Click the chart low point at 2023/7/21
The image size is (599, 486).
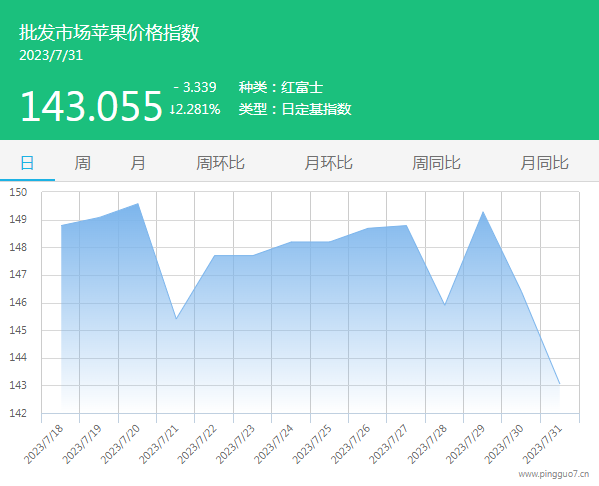[176, 319]
